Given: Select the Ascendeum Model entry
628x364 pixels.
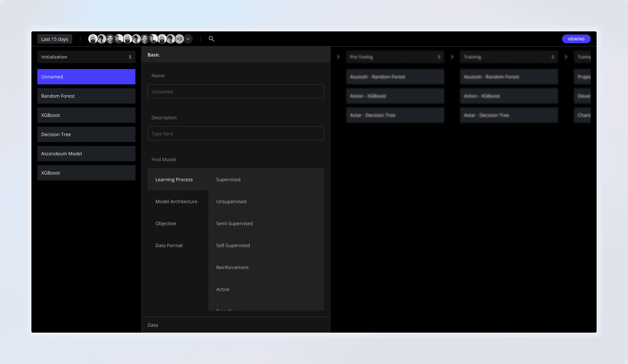Looking at the screenshot, I should pos(86,154).
